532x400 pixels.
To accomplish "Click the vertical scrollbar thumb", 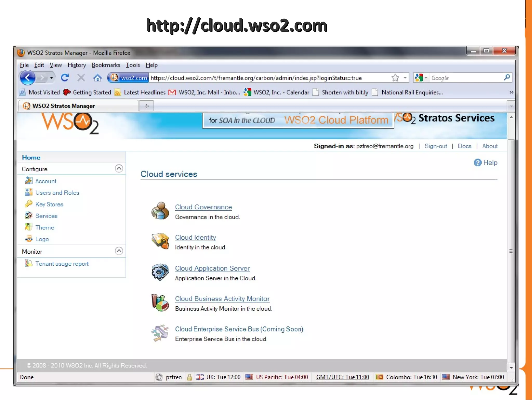I will tap(511, 251).
